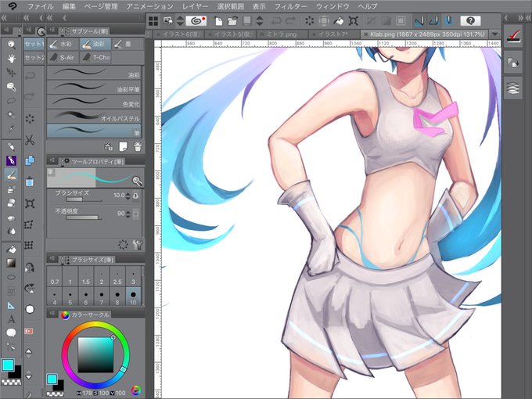
Task: Select the Lasso selection tool
Action: coord(11,101)
